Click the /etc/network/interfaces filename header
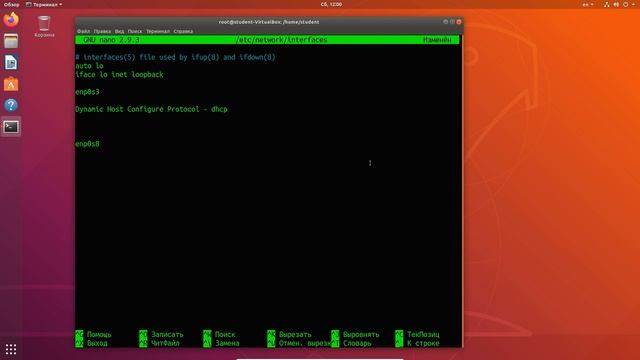The height and width of the screenshot is (360, 640). click(x=282, y=40)
